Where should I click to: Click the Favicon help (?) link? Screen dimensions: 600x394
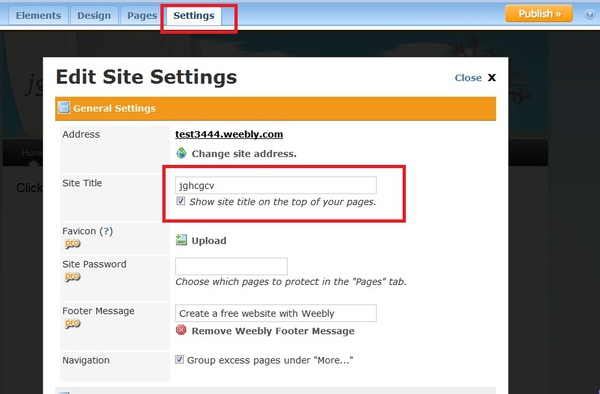tap(106, 231)
